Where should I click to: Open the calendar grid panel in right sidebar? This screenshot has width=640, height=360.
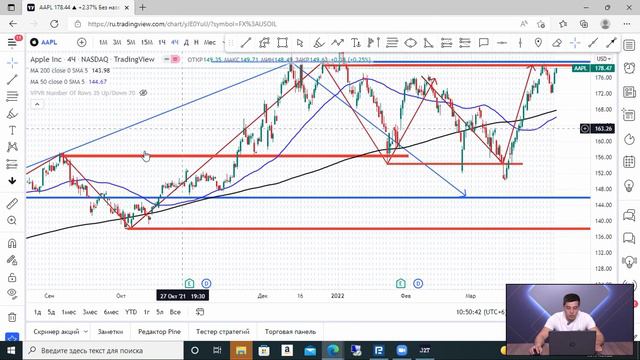629,162
